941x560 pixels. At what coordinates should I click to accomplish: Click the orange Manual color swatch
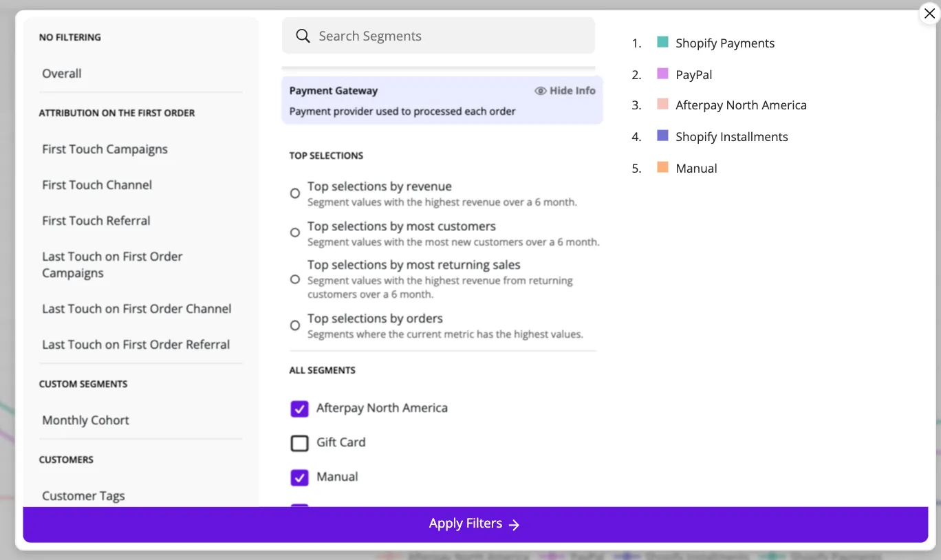pos(662,167)
